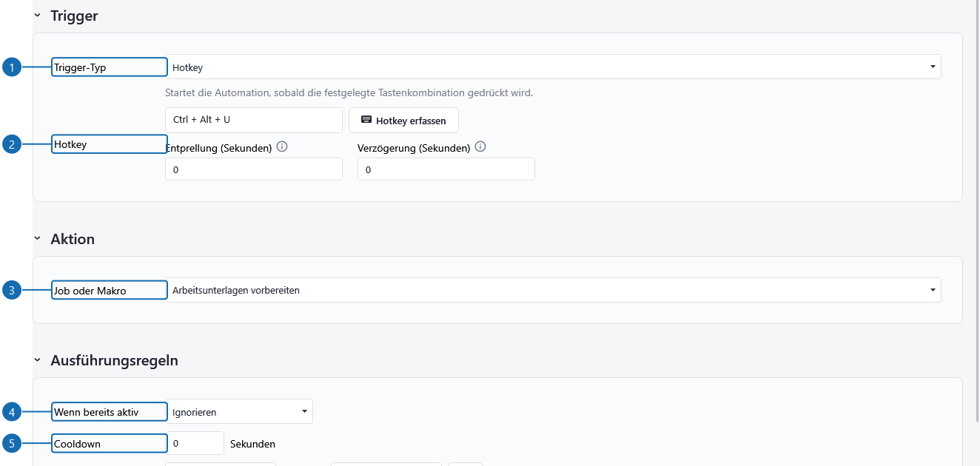The height and width of the screenshot is (466, 980).
Task: Focus the Ctrl + Alt + U hotkey field
Action: click(254, 120)
